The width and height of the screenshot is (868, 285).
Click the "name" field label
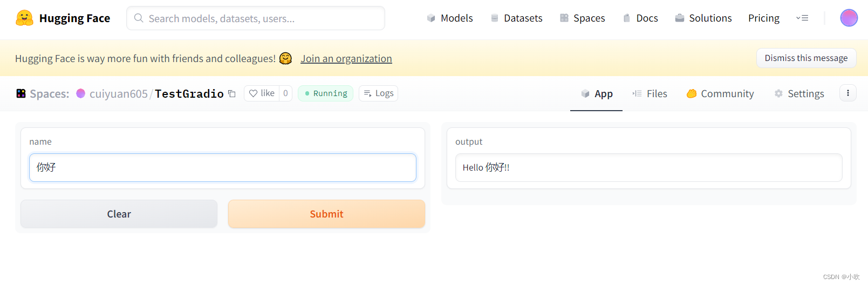click(x=40, y=141)
